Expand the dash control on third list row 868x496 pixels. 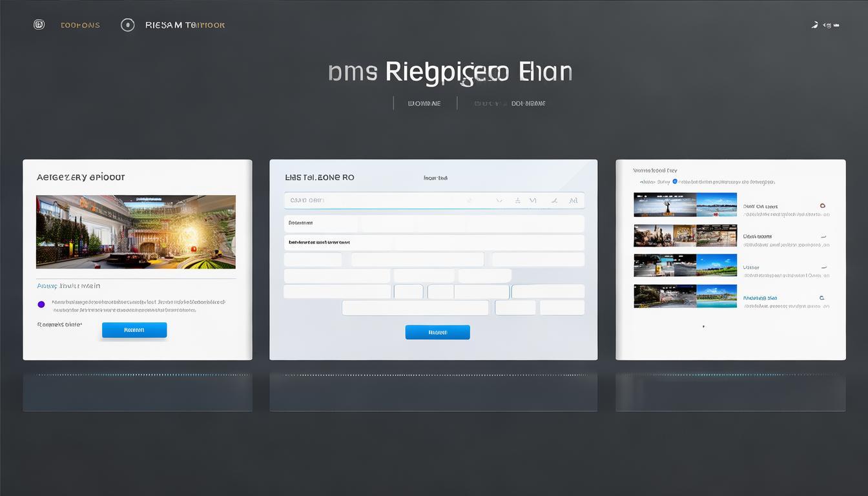coord(824,267)
